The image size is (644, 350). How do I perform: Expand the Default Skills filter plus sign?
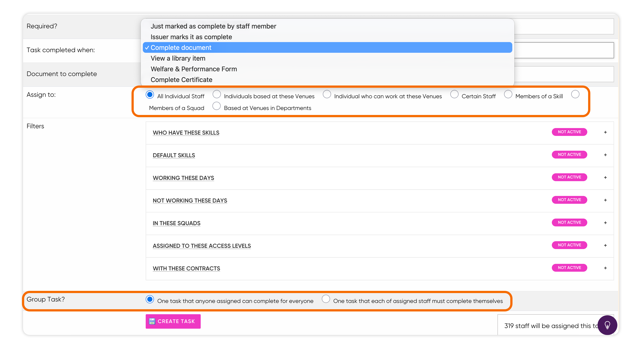click(605, 155)
